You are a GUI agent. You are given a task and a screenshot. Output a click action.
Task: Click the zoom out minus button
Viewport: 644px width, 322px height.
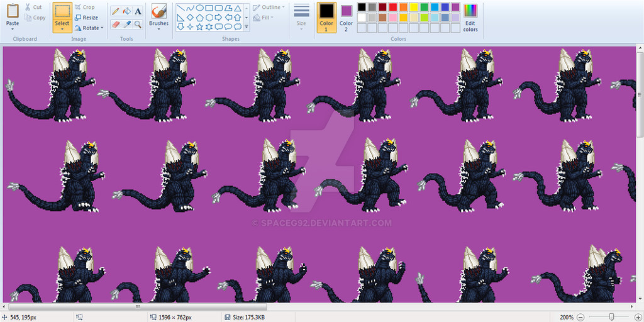pyautogui.click(x=580, y=317)
